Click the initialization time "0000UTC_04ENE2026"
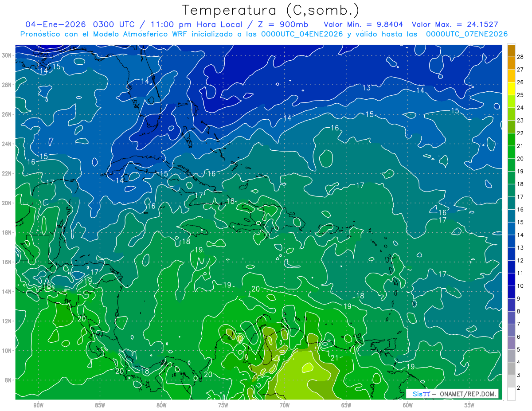The height and width of the screenshot is (411, 532). point(302,34)
